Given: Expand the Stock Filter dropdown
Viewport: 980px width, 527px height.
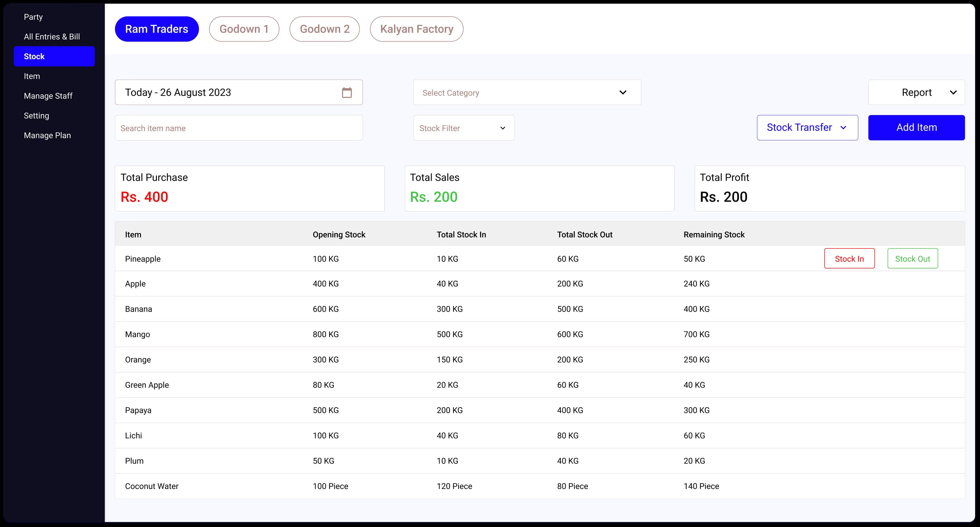Looking at the screenshot, I should [x=464, y=128].
